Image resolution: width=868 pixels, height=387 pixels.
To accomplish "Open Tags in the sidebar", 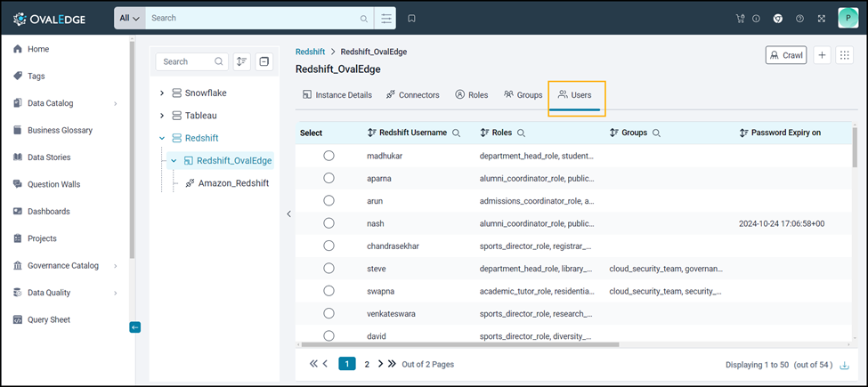I will point(28,77).
